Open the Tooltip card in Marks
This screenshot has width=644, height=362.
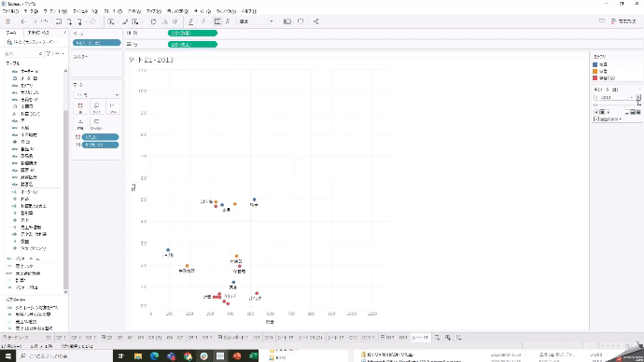click(96, 123)
